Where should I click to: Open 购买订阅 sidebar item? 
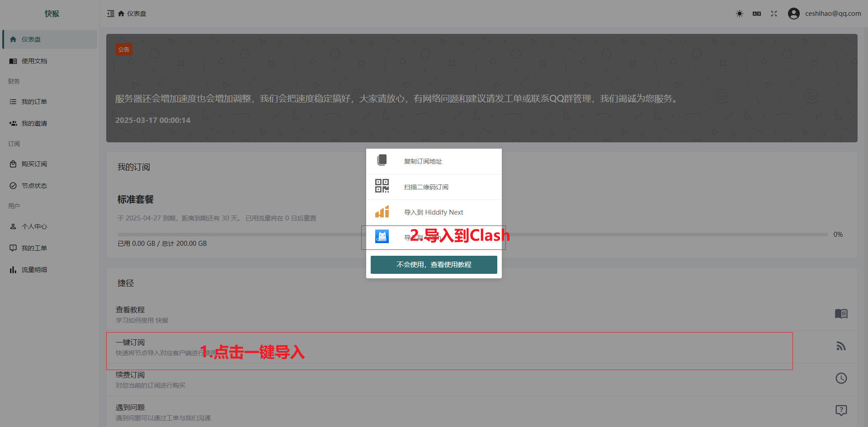tap(50, 164)
